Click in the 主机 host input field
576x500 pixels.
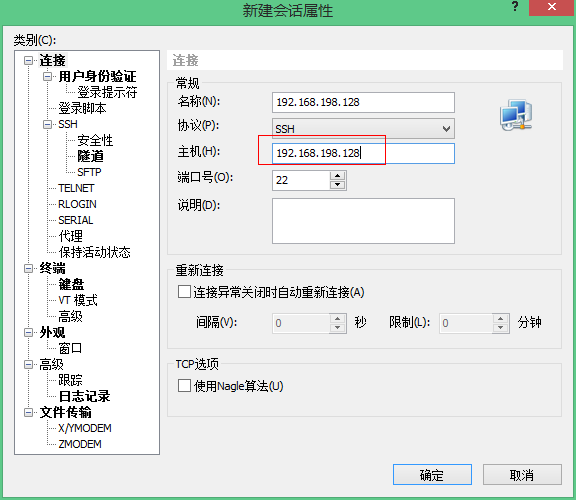coord(363,153)
